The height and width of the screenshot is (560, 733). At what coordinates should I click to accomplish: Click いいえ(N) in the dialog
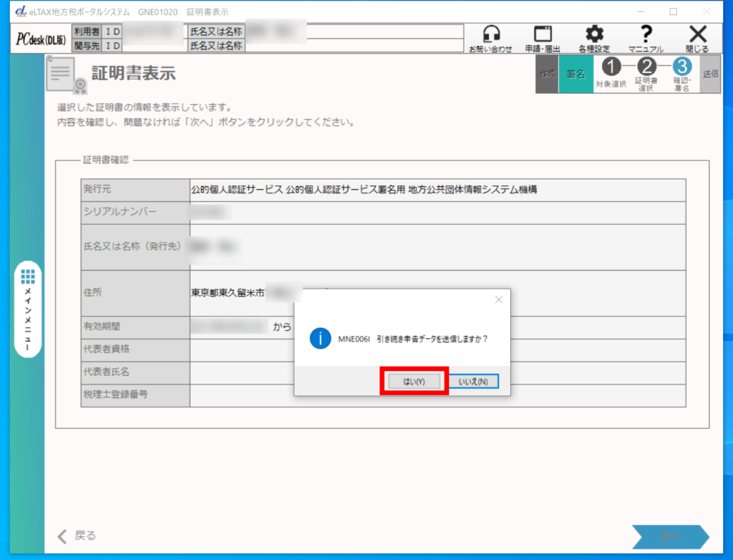(x=473, y=382)
